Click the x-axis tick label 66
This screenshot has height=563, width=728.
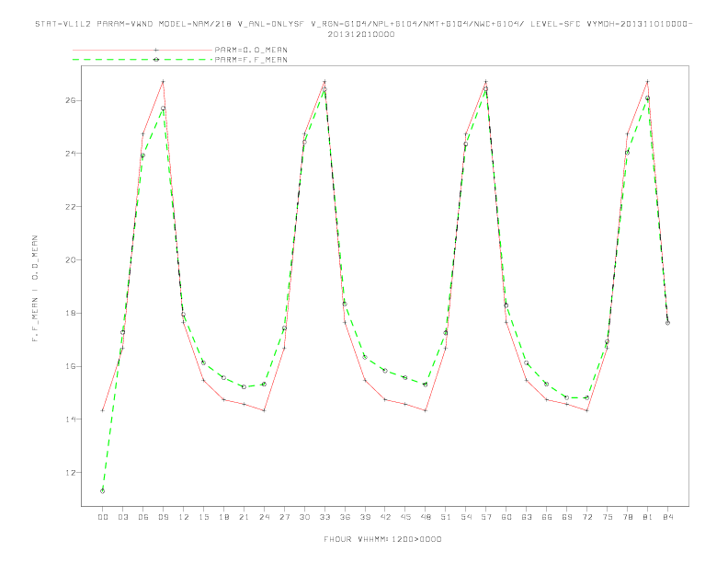[x=547, y=517]
